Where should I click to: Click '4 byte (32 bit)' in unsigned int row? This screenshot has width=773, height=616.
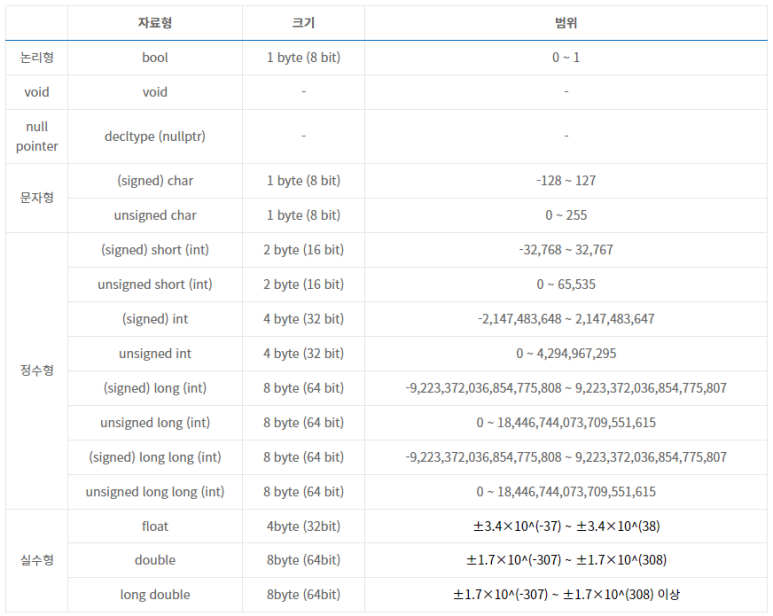[303, 353]
